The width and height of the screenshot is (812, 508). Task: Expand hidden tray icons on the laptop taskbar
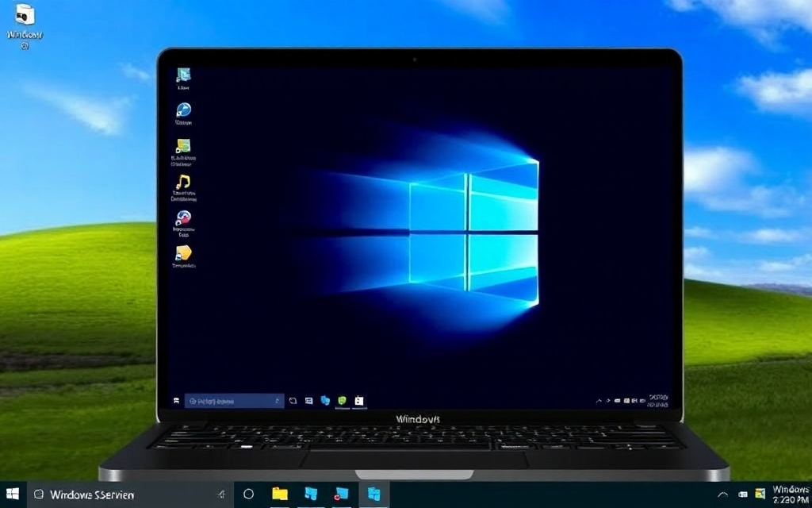[x=599, y=401]
